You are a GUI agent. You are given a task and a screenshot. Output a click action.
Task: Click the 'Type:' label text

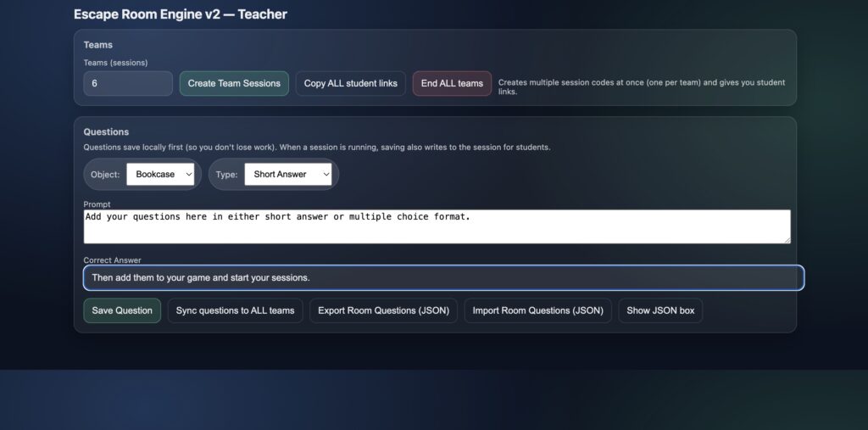226,175
